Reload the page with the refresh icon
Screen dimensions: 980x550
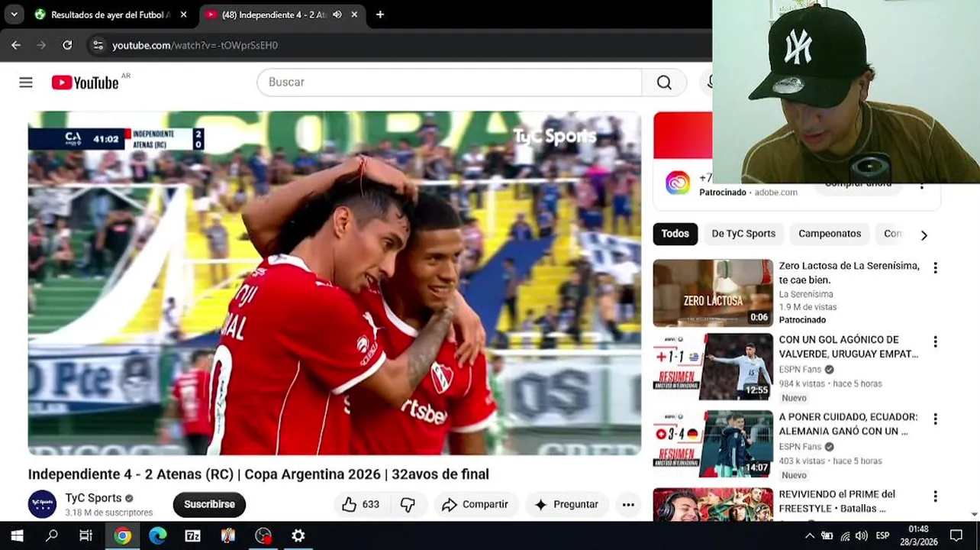pyautogui.click(x=67, y=45)
